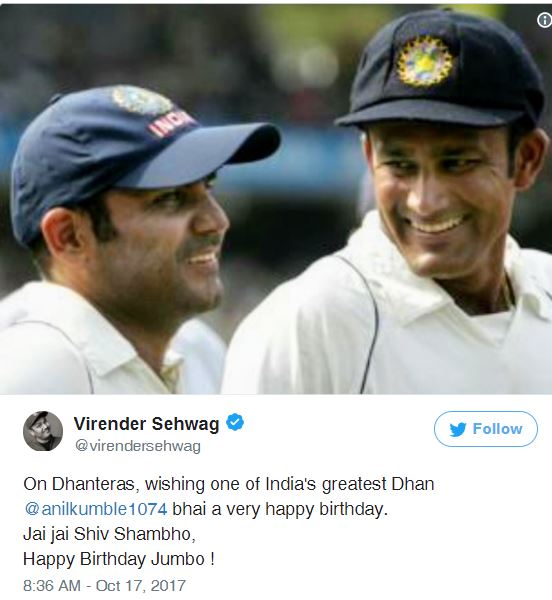Click the blue verified badge

click(235, 423)
